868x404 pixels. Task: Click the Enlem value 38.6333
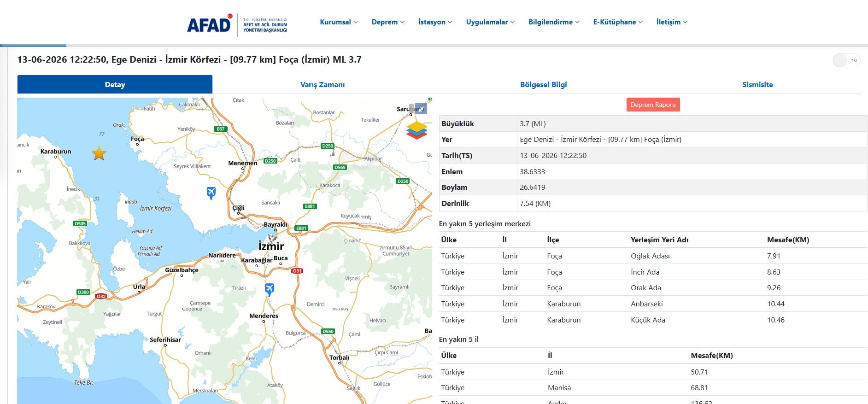point(532,171)
